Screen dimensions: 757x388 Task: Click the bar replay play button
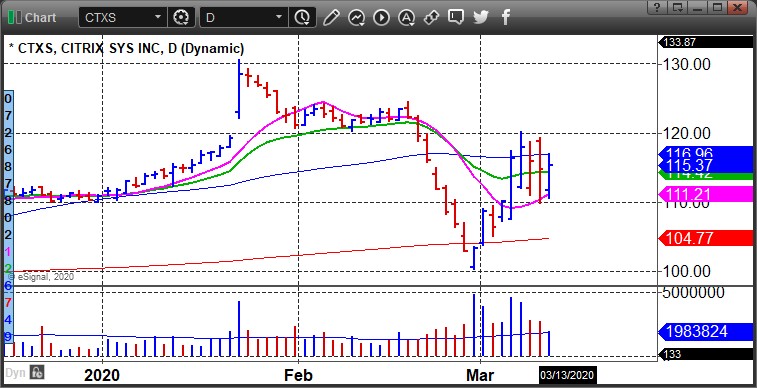pyautogui.click(x=381, y=18)
